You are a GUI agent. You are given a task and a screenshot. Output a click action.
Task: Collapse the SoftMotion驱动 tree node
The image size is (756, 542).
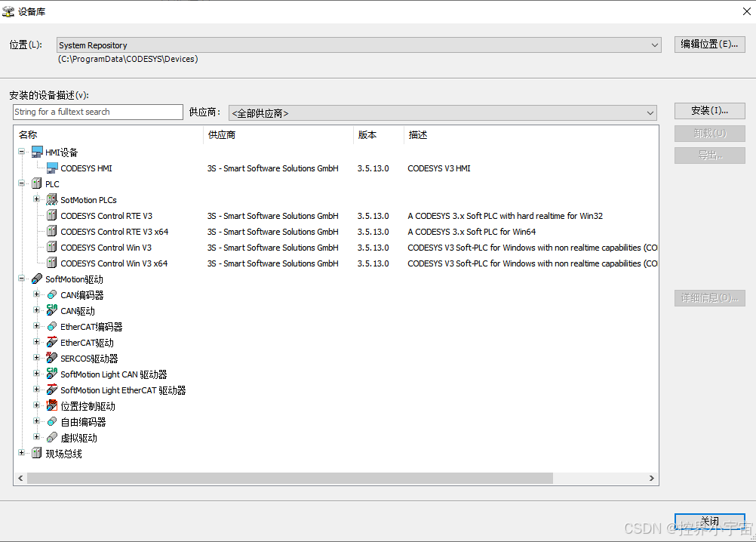pyautogui.click(x=21, y=279)
